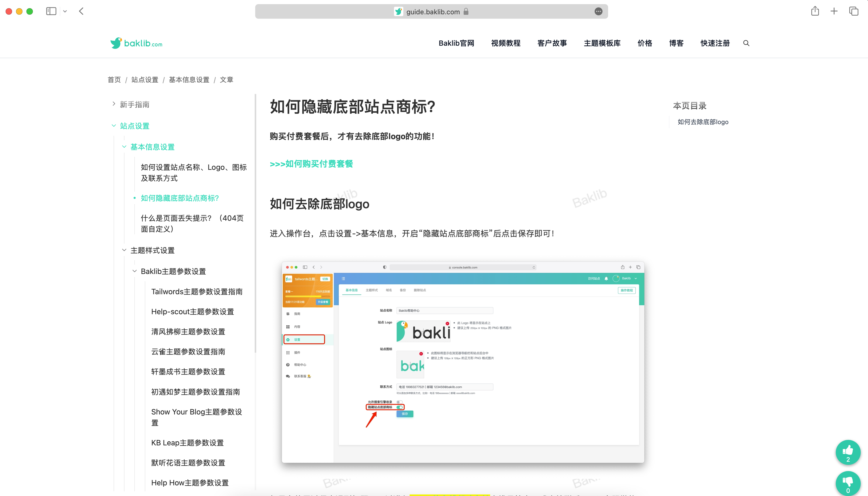Click the thumbs-up like button
Screen dimensions: 868x496
click(x=848, y=452)
